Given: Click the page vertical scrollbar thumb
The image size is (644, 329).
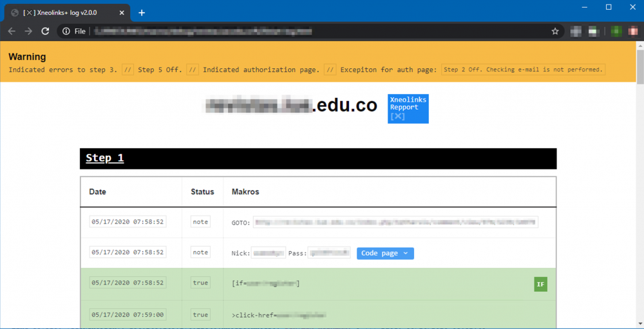Looking at the screenshot, I should [x=640, y=66].
